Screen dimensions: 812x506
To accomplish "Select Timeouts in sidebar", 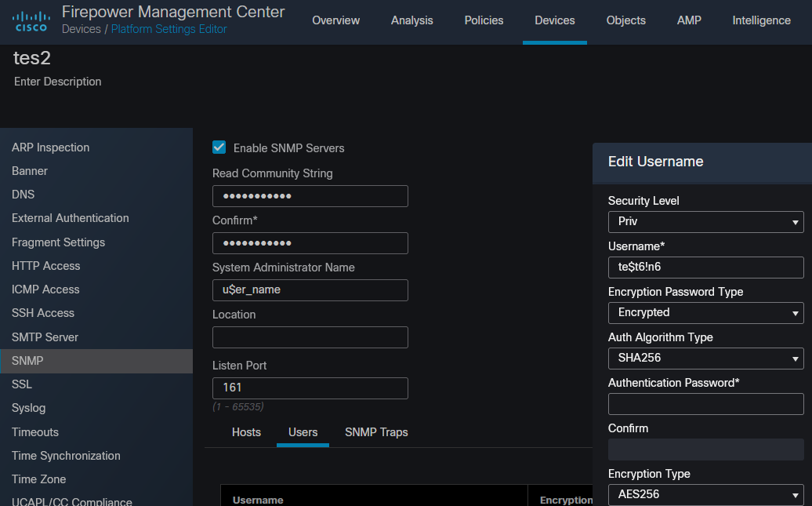I will click(35, 431).
